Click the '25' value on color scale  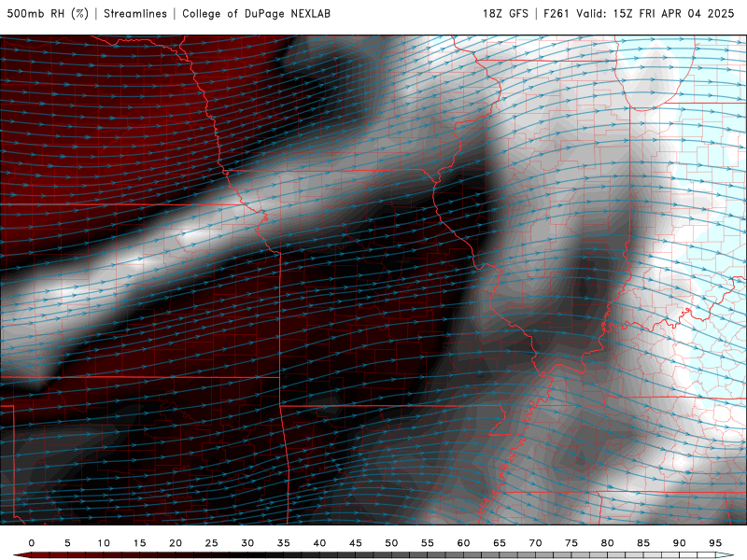212,543
